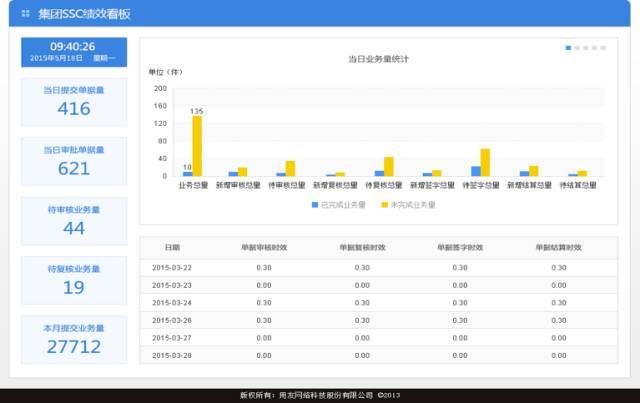The image size is (640, 403).
Task: Sort by the 日期 column header
Action: pyautogui.click(x=172, y=247)
